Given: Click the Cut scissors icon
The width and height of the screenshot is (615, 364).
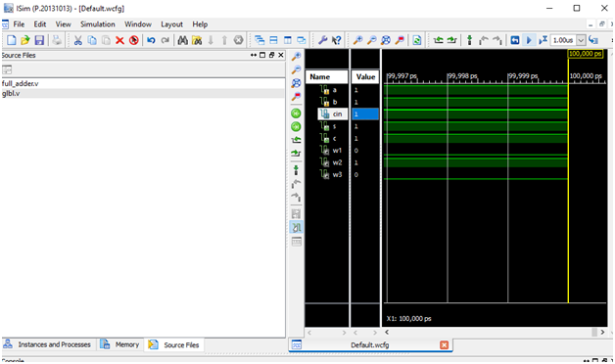Looking at the screenshot, I should coord(78,40).
